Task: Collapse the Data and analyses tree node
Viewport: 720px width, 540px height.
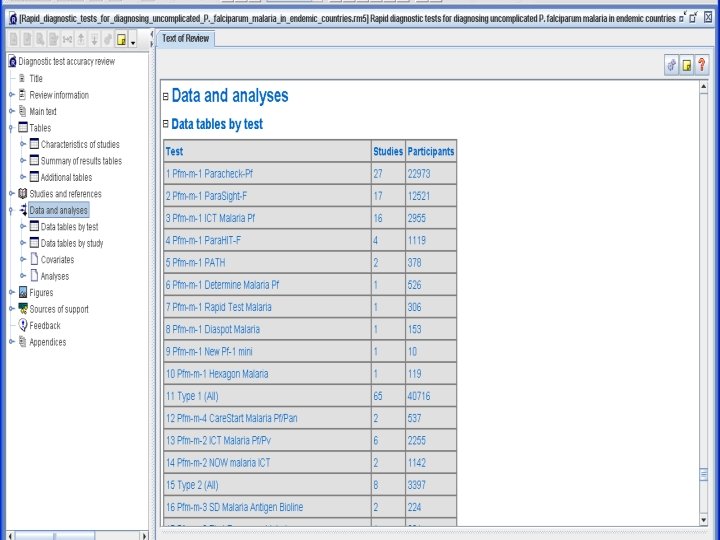Action: [x=11, y=211]
